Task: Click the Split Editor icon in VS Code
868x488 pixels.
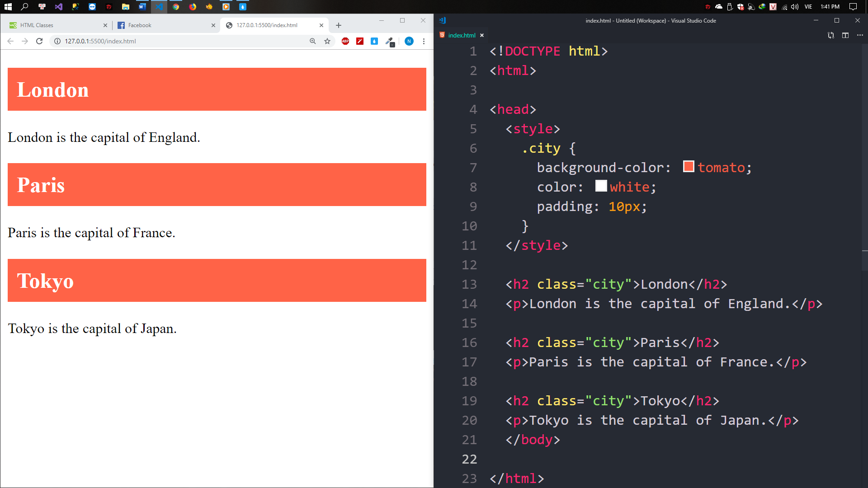Action: click(845, 35)
